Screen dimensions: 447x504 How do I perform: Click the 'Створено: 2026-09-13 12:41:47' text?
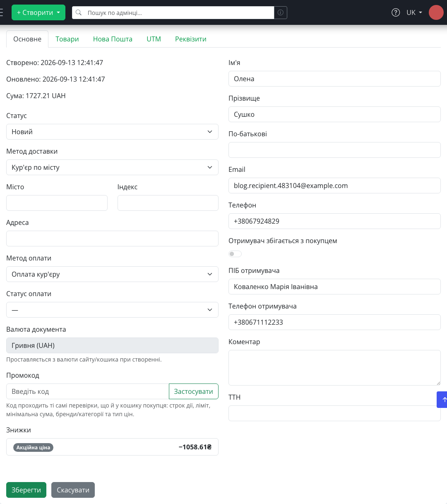pyautogui.click(x=55, y=63)
